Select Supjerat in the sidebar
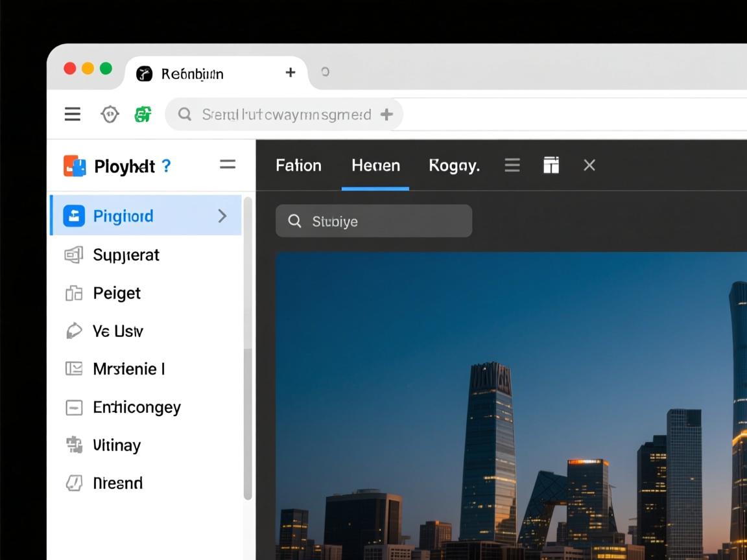747x560 pixels. [x=126, y=255]
